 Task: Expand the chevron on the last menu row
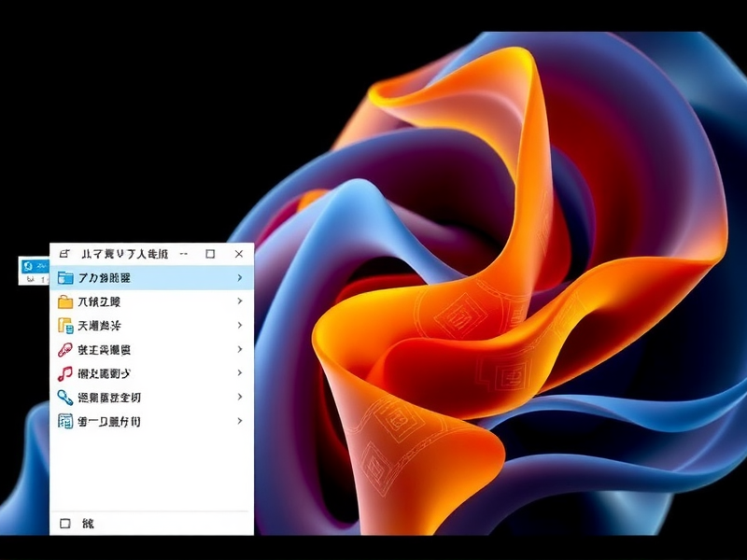tap(239, 421)
